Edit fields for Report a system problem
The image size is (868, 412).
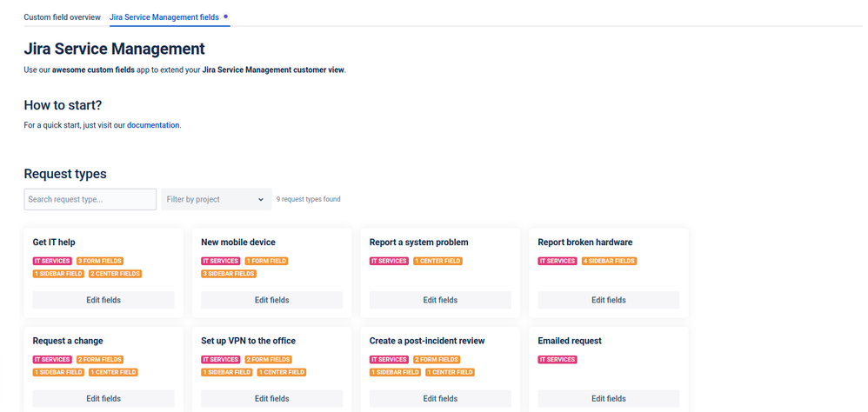440,300
